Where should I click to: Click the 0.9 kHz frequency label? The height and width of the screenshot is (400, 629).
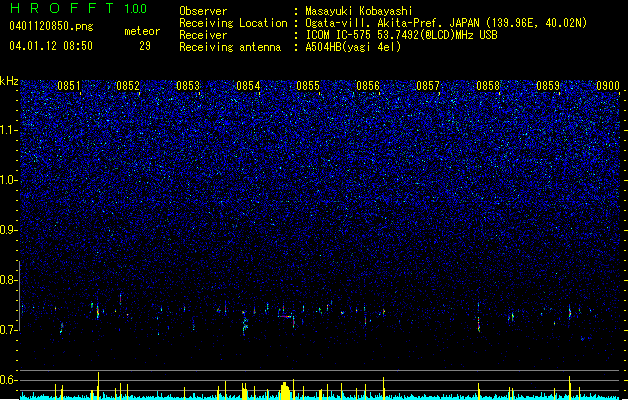pyautogui.click(x=9, y=230)
